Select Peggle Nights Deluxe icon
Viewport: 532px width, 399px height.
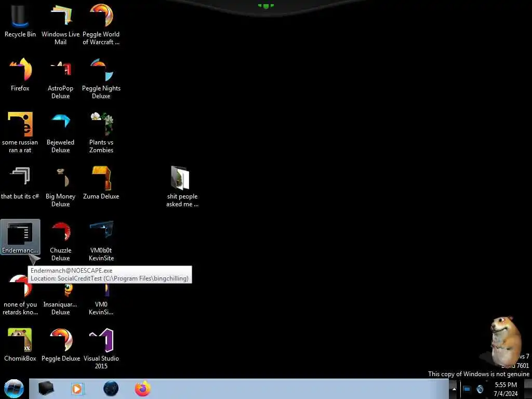101,78
